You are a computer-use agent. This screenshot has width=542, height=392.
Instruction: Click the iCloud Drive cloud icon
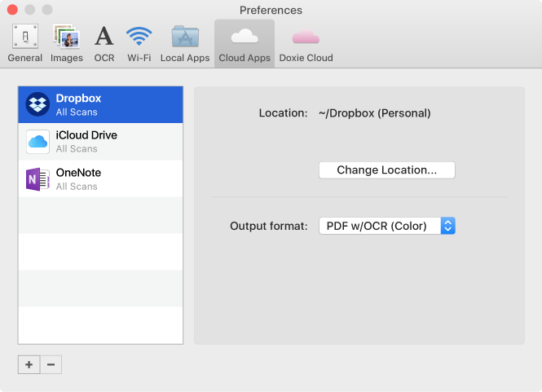point(38,142)
